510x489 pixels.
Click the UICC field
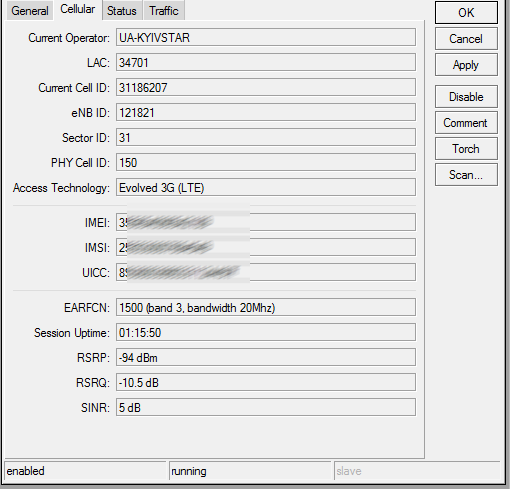(x=266, y=272)
